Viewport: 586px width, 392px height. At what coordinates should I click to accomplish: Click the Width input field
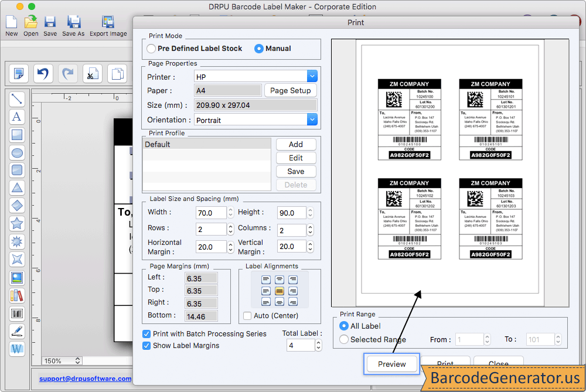pyautogui.click(x=211, y=213)
